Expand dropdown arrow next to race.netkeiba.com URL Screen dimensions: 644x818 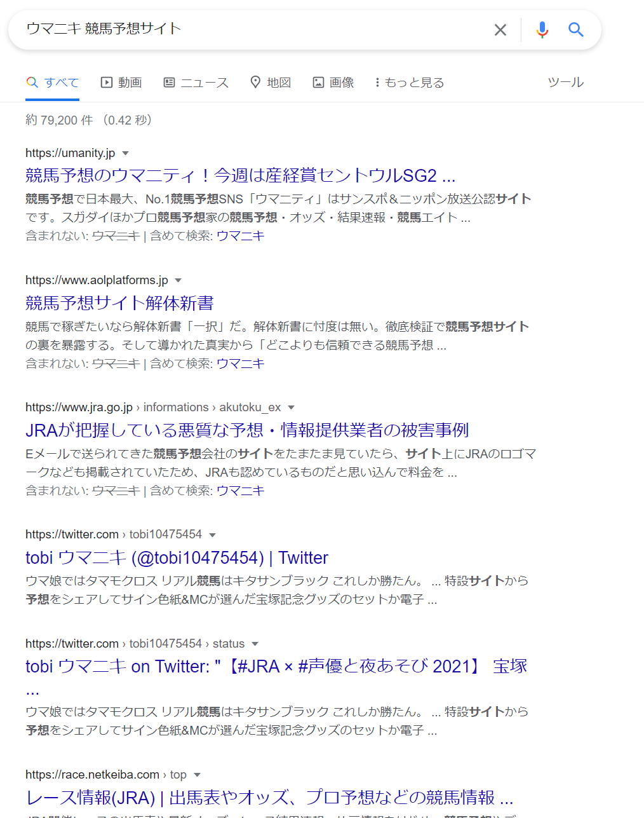coord(197,775)
